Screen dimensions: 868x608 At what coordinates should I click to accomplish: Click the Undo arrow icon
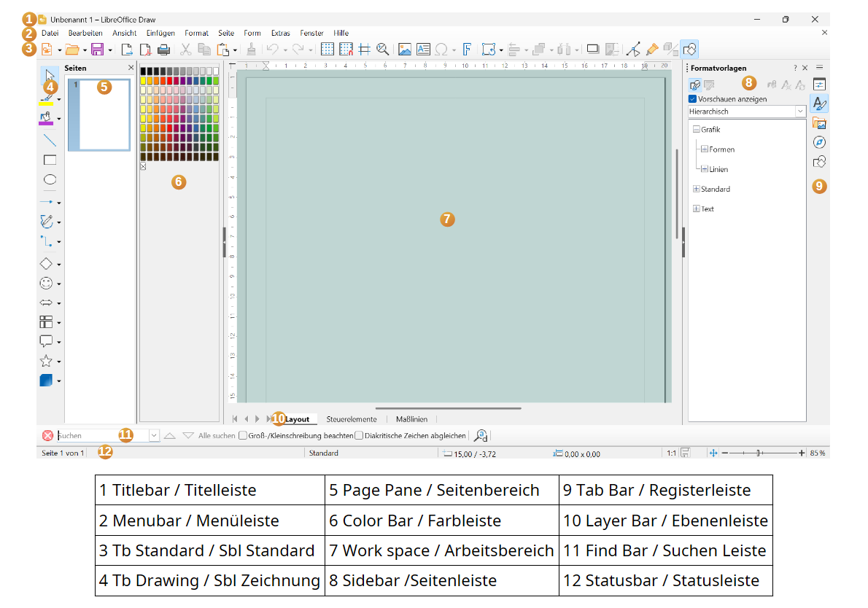[x=272, y=50]
